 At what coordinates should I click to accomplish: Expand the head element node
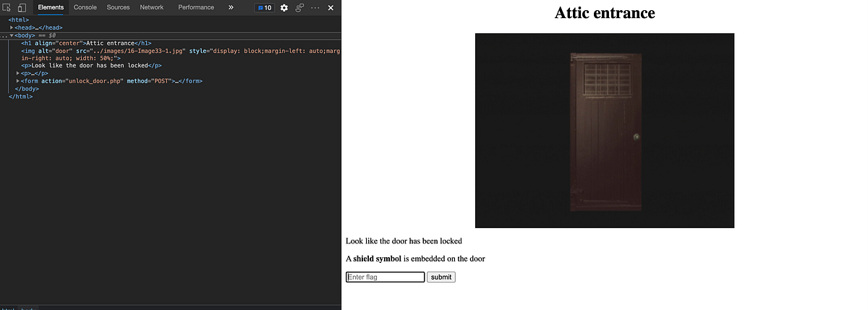coord(12,28)
